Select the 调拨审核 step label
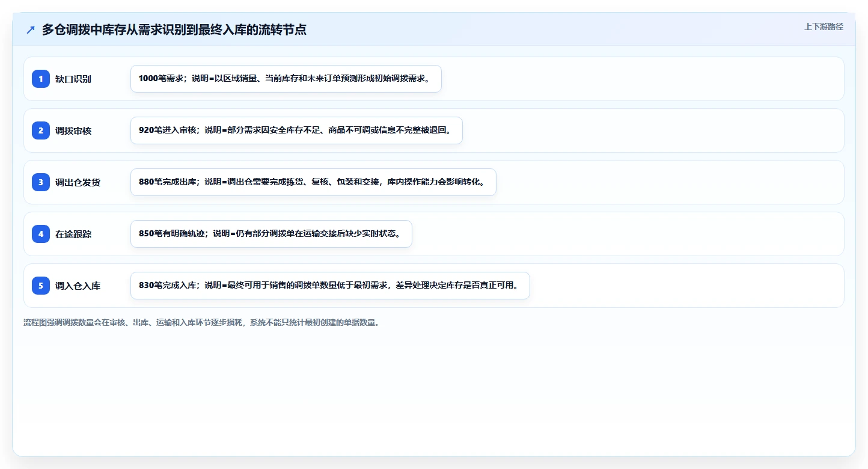This screenshot has height=469, width=868. pyautogui.click(x=73, y=131)
